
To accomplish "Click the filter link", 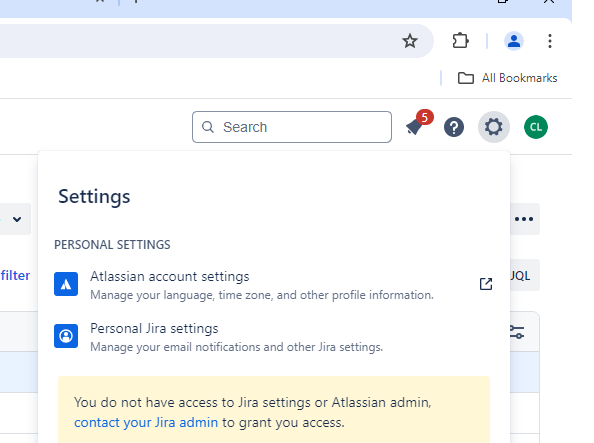I will [x=16, y=276].
